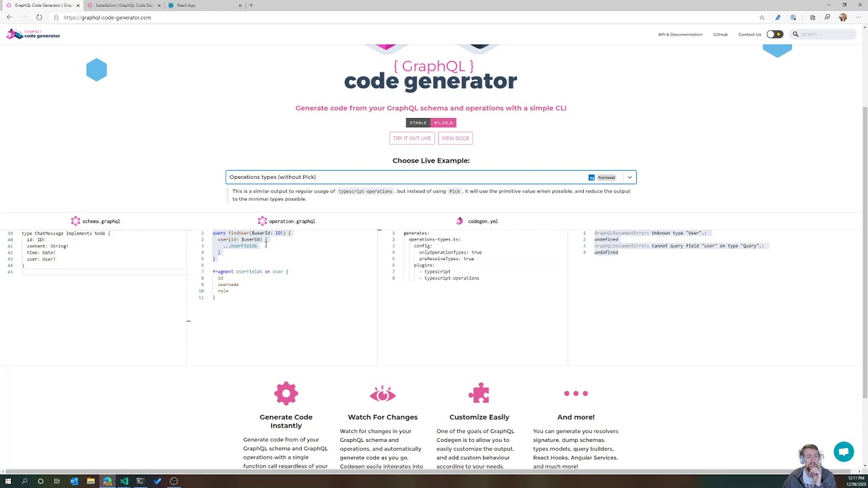Click the pink gear Generate Code icon
Screen dimensions: 868x488
click(x=286, y=393)
